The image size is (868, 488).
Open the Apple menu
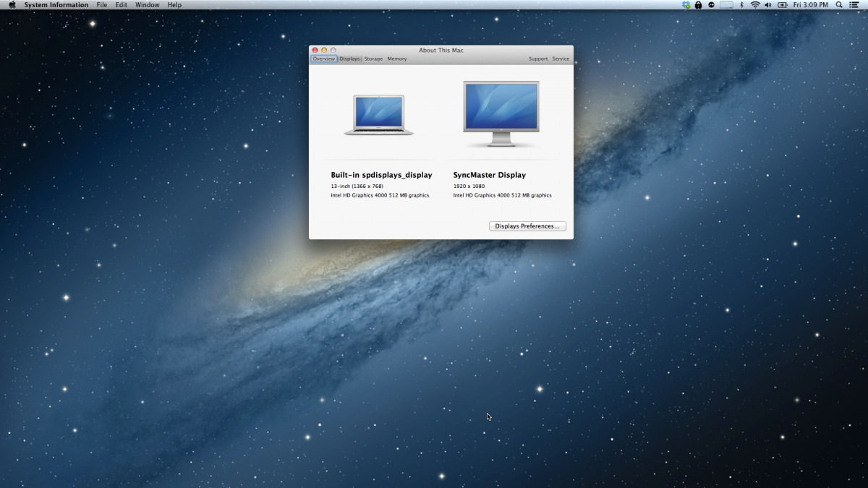tap(12, 5)
